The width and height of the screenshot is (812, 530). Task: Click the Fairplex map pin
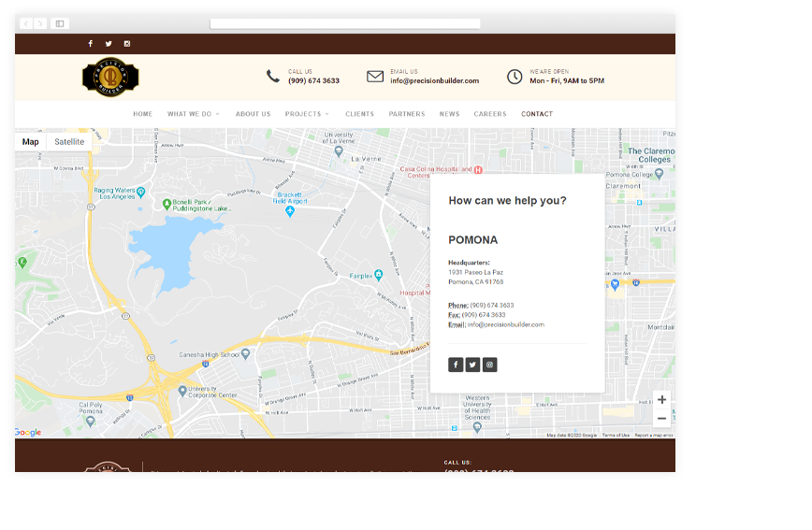[x=379, y=274]
